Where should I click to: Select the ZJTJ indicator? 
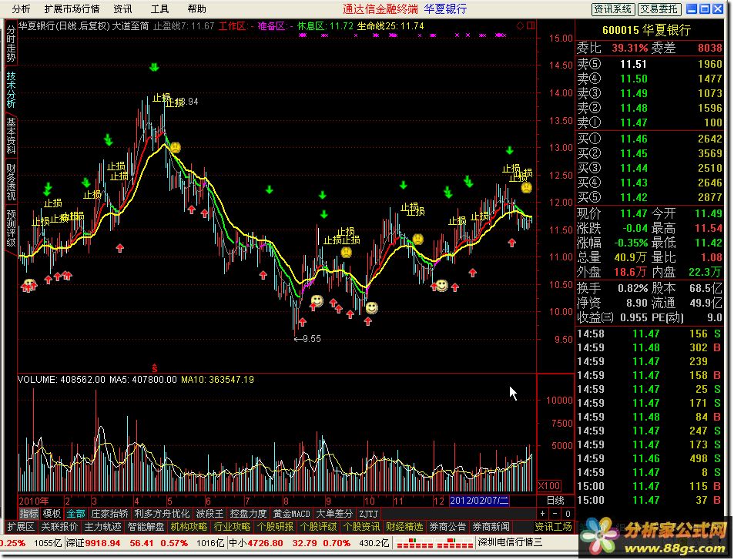(368, 514)
